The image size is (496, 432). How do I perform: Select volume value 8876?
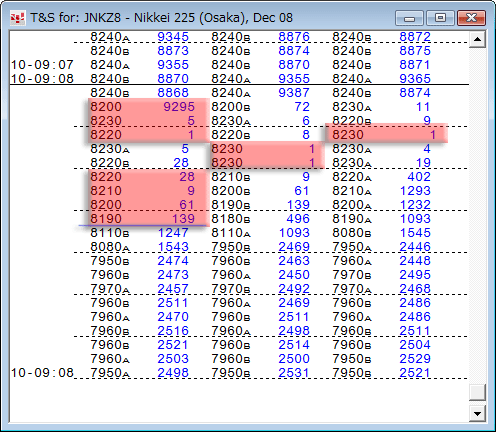(294, 37)
